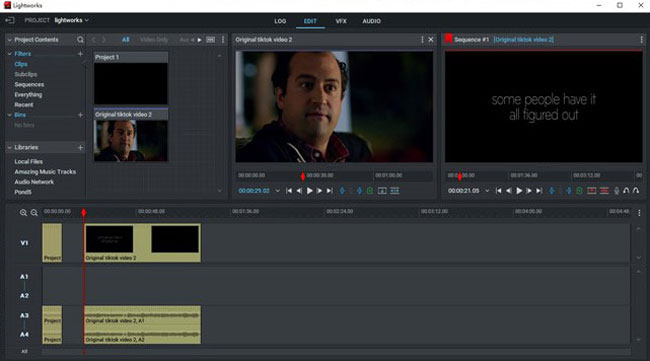Screen dimensions: 650x361
Task: Open bin panel options menu
Action: point(223,40)
